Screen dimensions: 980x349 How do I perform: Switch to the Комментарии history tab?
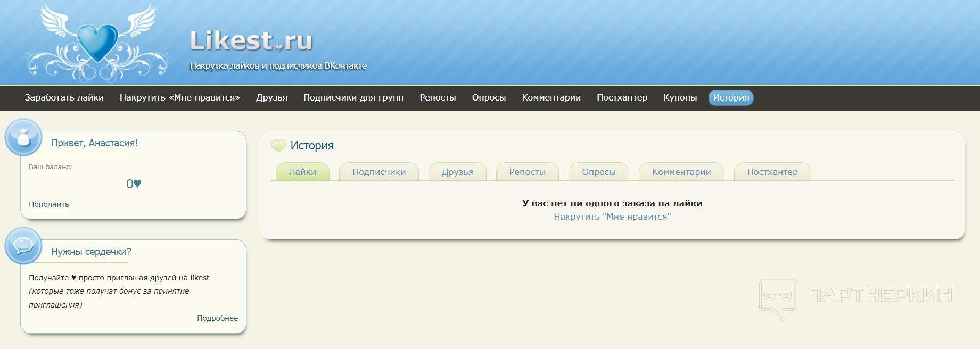(x=681, y=172)
